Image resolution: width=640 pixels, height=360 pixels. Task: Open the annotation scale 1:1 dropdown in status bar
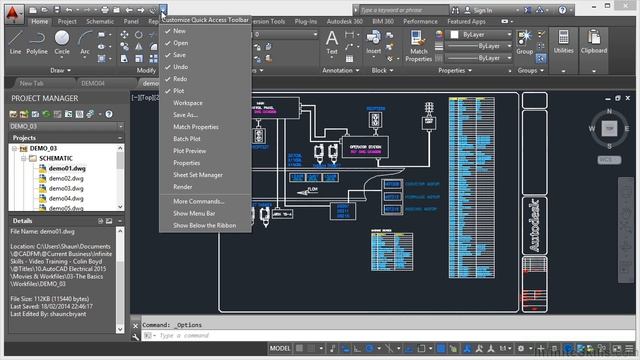(506, 349)
